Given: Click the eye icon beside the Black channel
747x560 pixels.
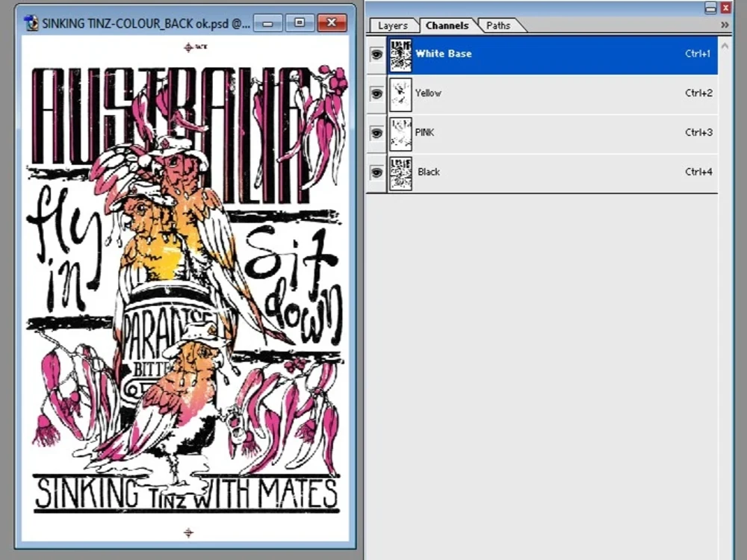Looking at the screenshot, I should (376, 172).
